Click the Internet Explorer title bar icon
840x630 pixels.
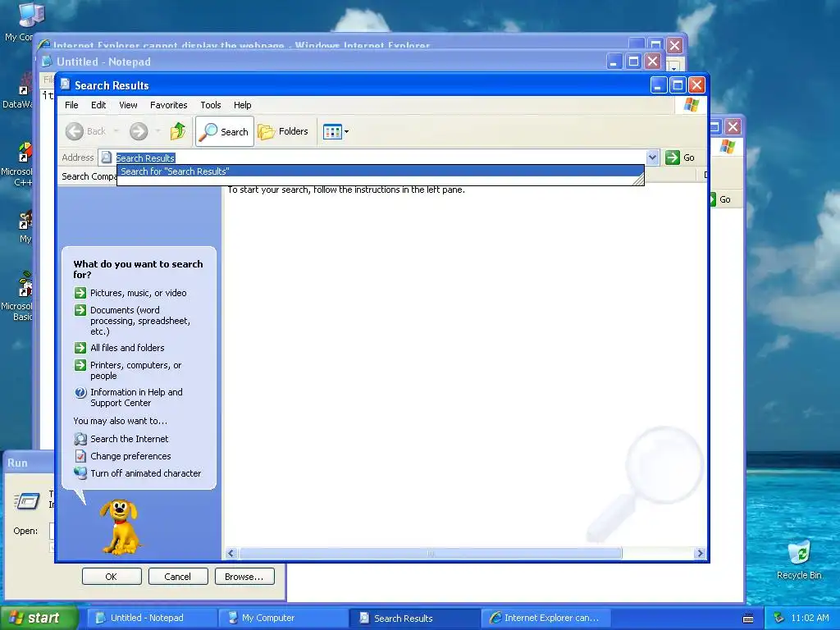44,45
